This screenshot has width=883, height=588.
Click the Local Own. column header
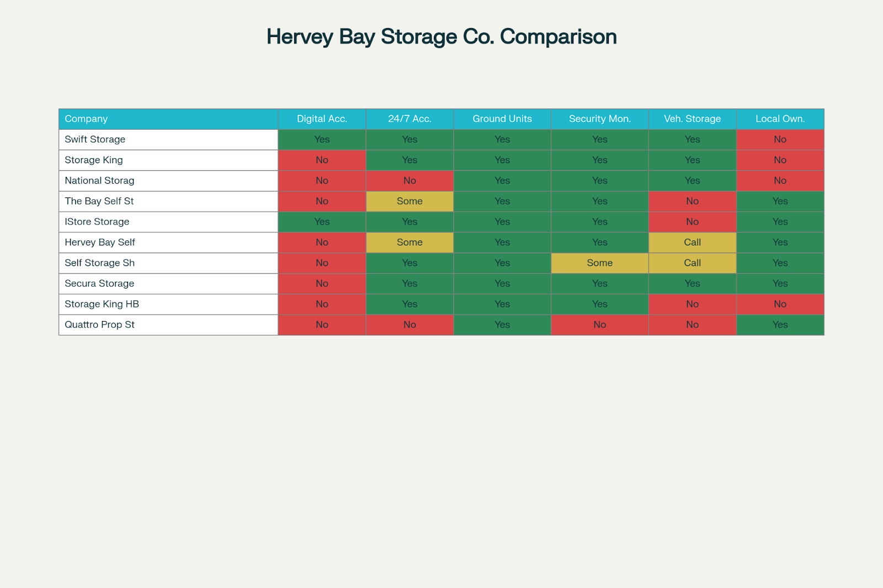[x=780, y=119]
